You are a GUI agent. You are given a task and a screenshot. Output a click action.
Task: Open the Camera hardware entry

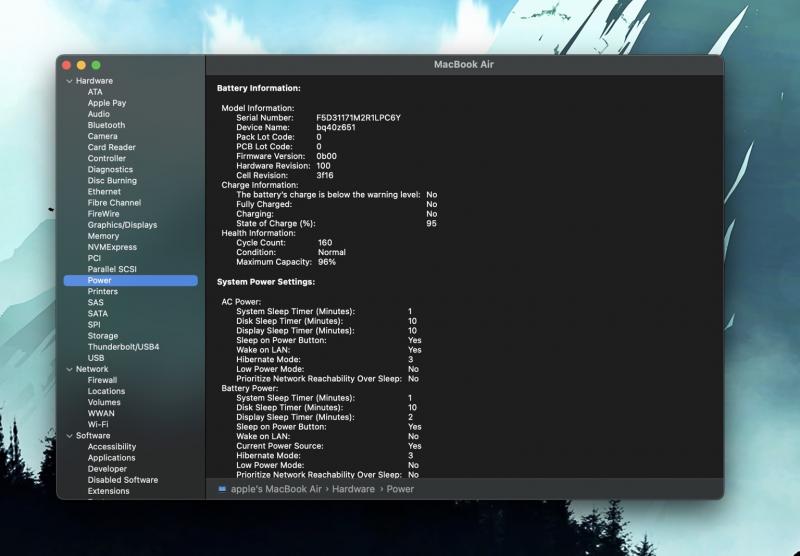[x=102, y=136]
